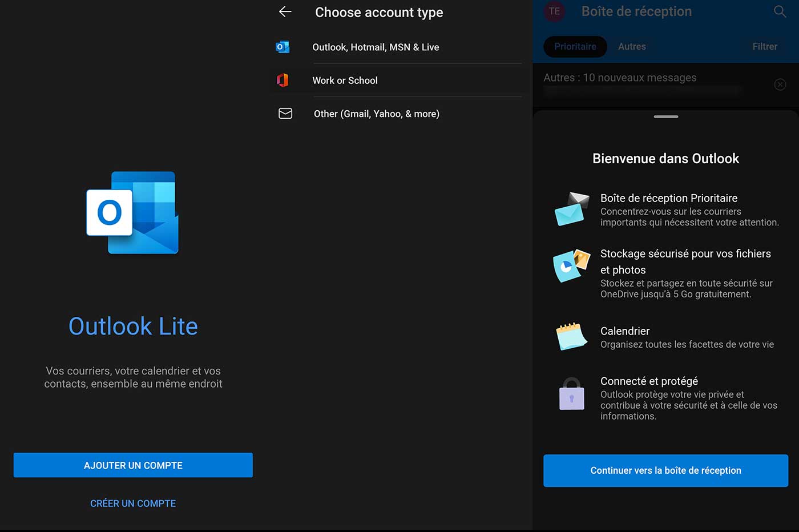Viewport: 799px width, 532px height.
Task: Click the Boîte de réception Prioritaire envelopes icon
Action: (571, 209)
